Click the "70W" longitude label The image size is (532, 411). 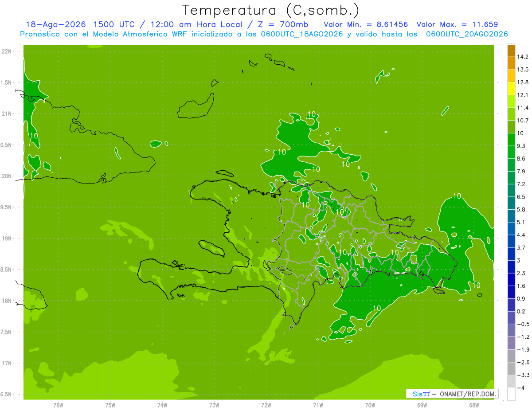point(370,405)
